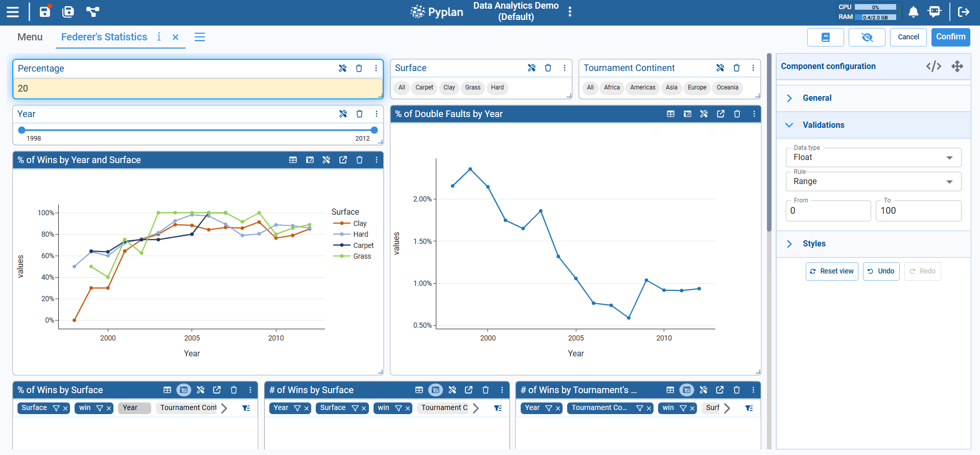The width and height of the screenshot is (980, 455).
Task: Click the Year slider's 2012 end handle
Action: 374,130
